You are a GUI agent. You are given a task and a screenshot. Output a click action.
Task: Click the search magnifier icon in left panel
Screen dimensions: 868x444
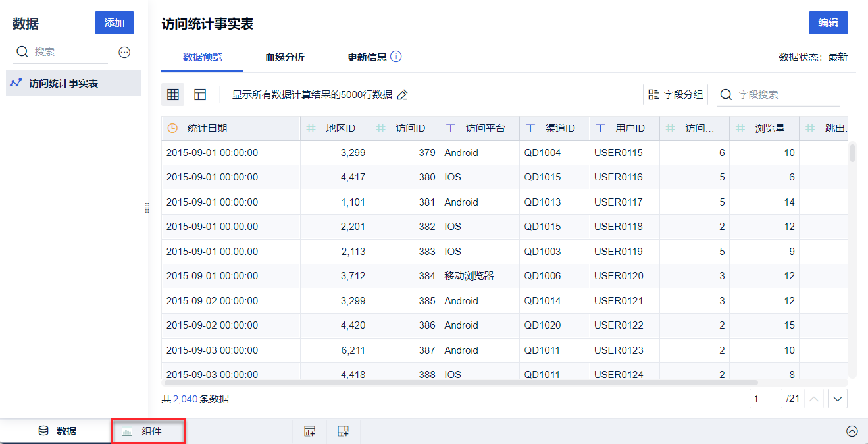[x=22, y=52]
